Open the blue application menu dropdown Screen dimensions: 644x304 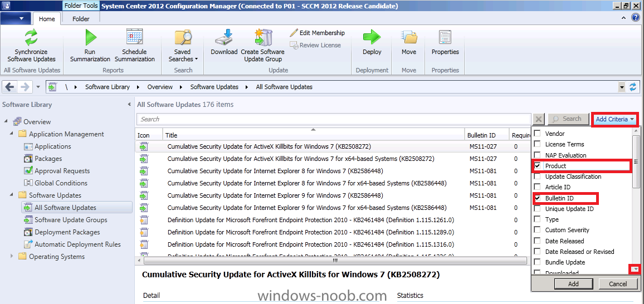point(16,18)
